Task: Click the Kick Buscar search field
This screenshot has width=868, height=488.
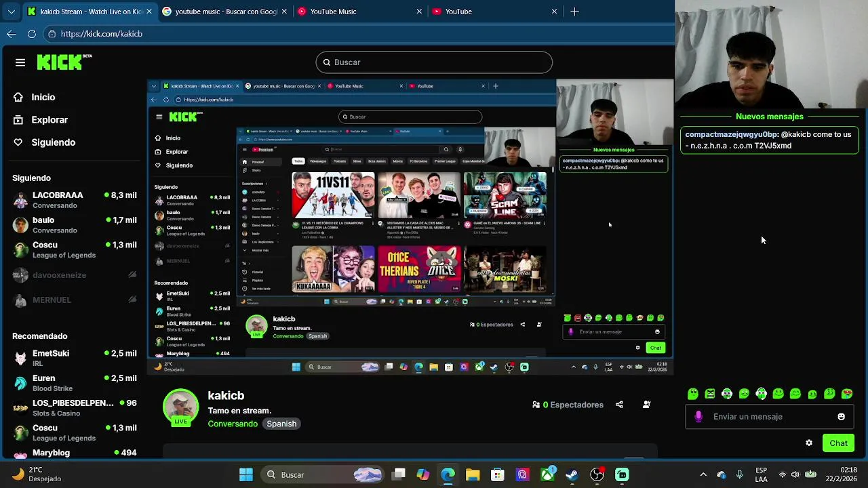Action: (434, 62)
